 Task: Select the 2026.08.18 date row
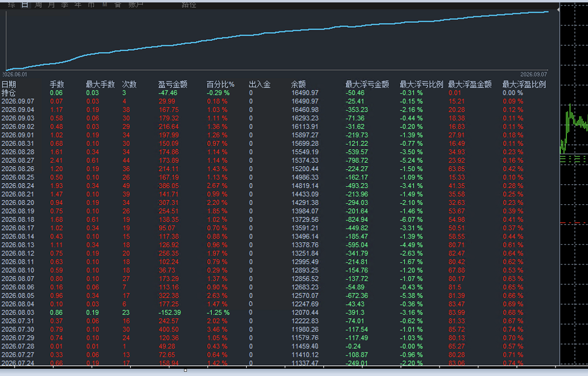tap(17, 219)
